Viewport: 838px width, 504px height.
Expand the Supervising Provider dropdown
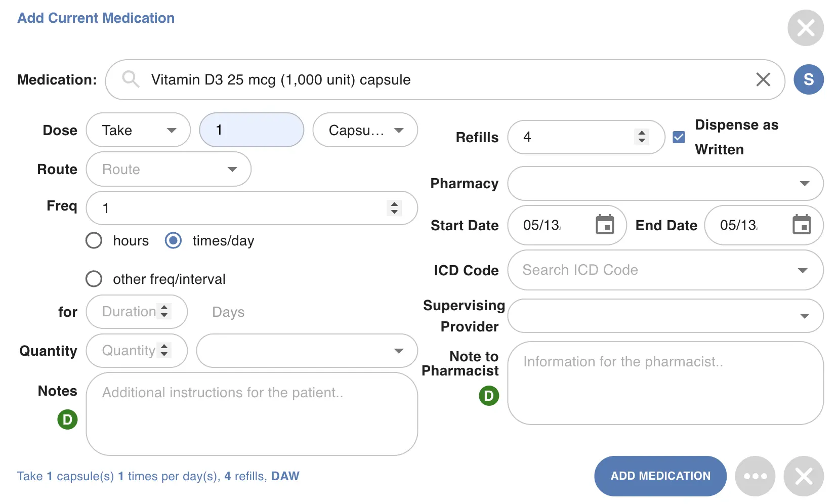(x=665, y=316)
